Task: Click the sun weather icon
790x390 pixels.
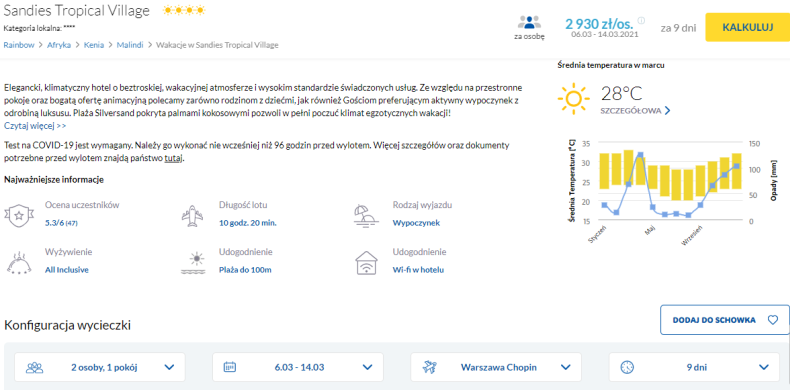Action: (x=573, y=99)
